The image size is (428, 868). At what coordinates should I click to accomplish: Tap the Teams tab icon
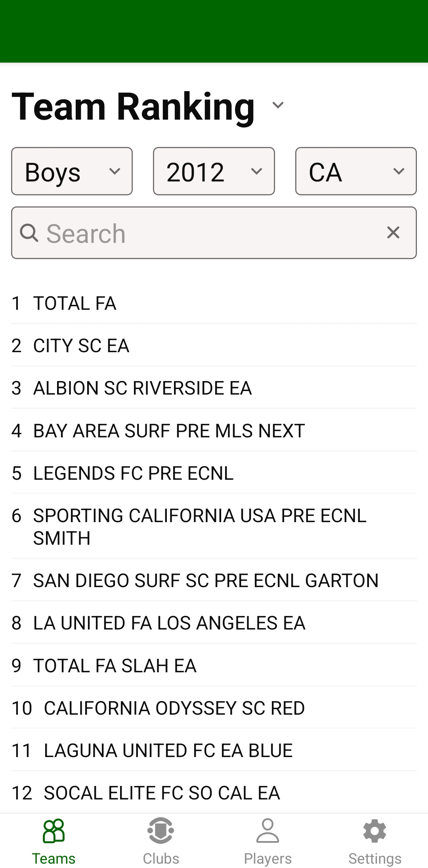(x=53, y=831)
